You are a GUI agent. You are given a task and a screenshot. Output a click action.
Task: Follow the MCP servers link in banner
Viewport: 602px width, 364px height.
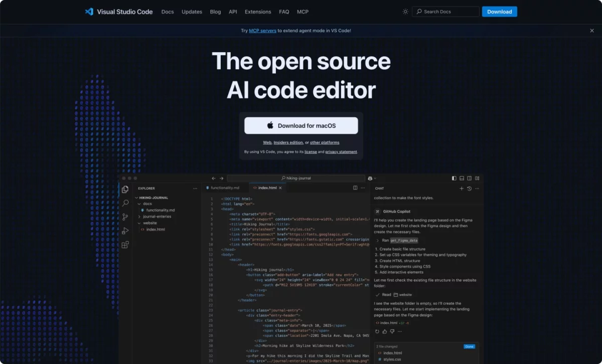point(262,31)
